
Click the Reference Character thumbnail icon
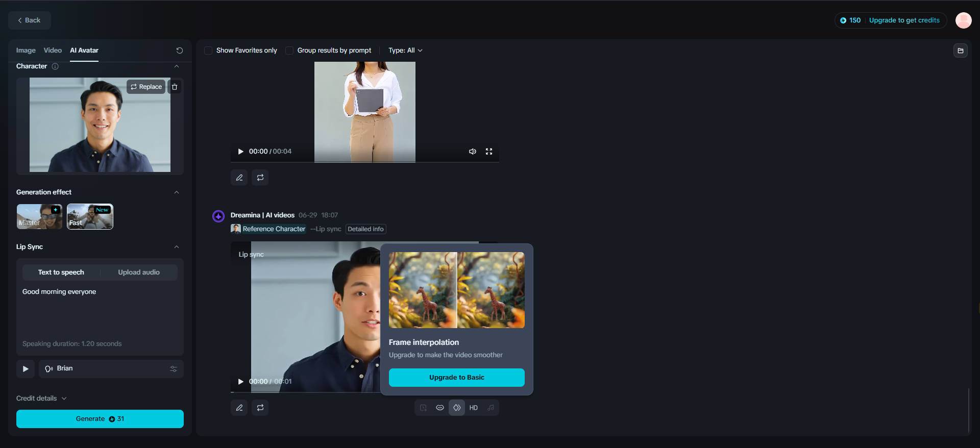click(x=236, y=229)
